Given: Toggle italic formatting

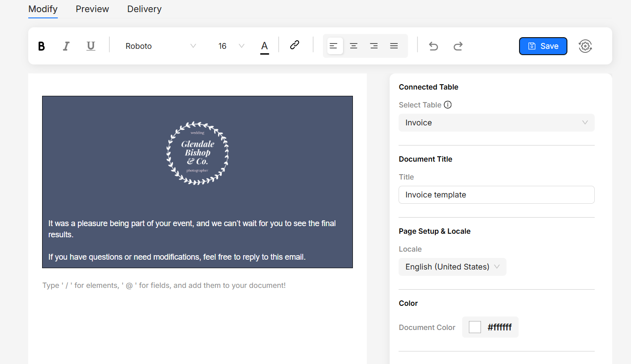Looking at the screenshot, I should tap(66, 46).
